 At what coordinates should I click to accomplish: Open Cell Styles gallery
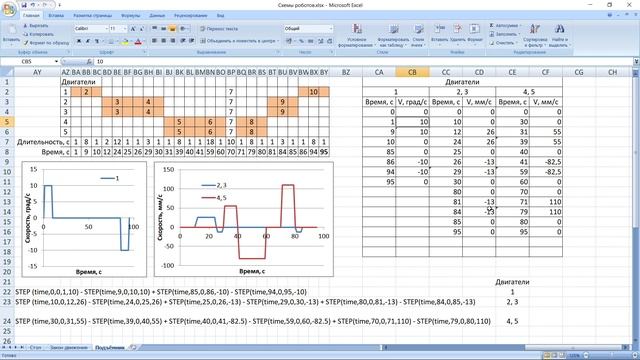click(418, 35)
